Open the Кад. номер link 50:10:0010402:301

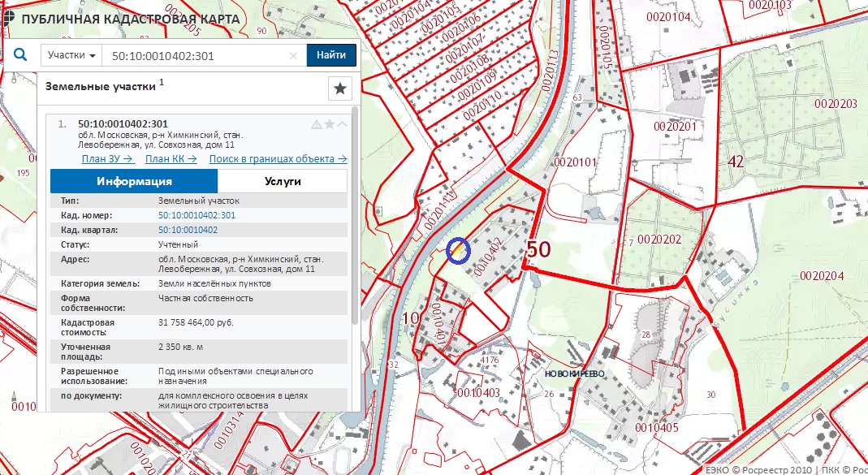pos(197,215)
